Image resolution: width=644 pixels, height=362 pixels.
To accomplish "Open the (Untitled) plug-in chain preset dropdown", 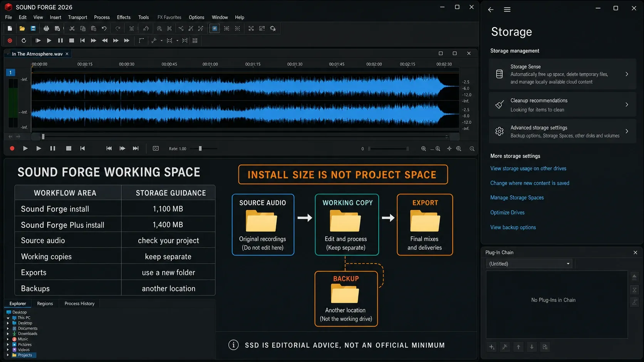I will coord(529,264).
